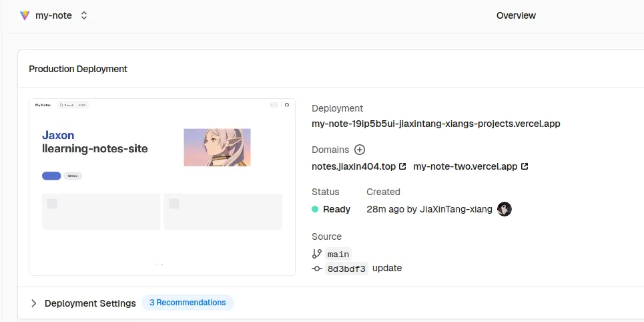Click the add domain plus icon
644x322 pixels.
click(360, 150)
